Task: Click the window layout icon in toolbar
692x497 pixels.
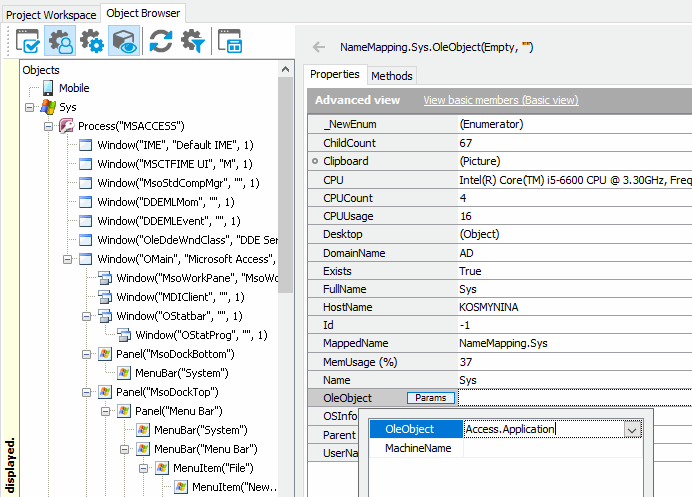Action: pyautogui.click(x=230, y=42)
